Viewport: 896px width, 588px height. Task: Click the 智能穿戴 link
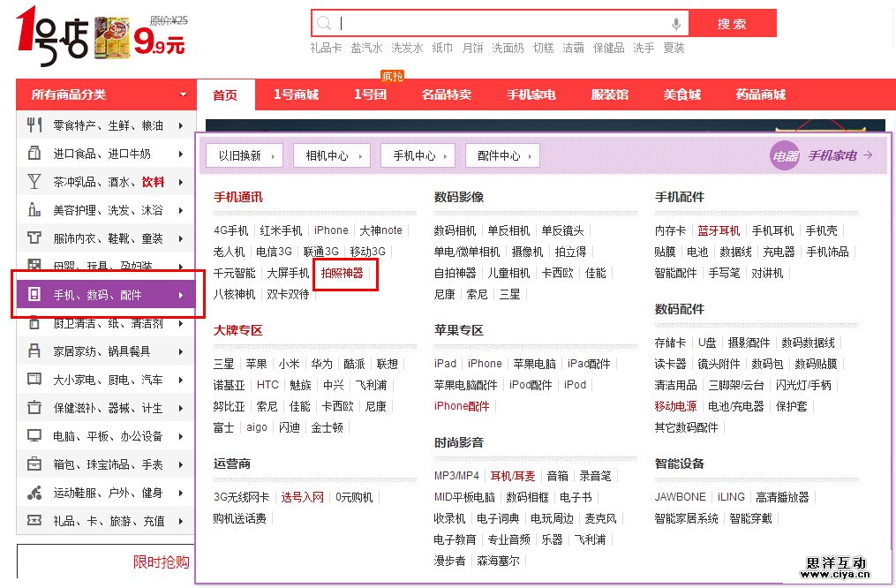coord(750,517)
